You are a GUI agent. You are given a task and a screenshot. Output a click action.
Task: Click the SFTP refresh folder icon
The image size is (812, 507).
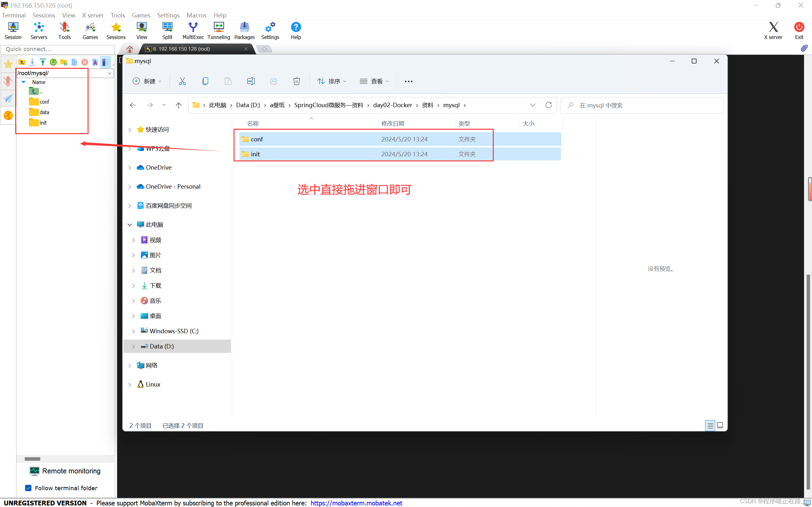53,62
